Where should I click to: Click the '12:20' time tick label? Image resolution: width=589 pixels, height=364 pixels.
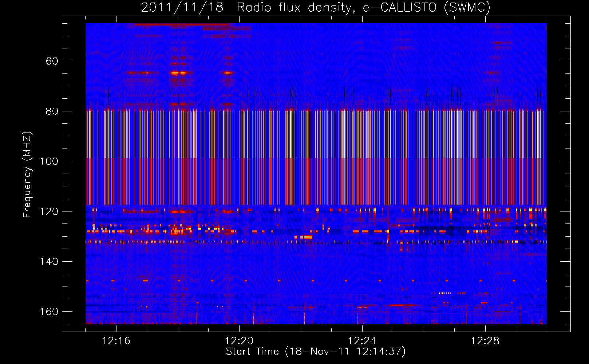pyautogui.click(x=239, y=341)
